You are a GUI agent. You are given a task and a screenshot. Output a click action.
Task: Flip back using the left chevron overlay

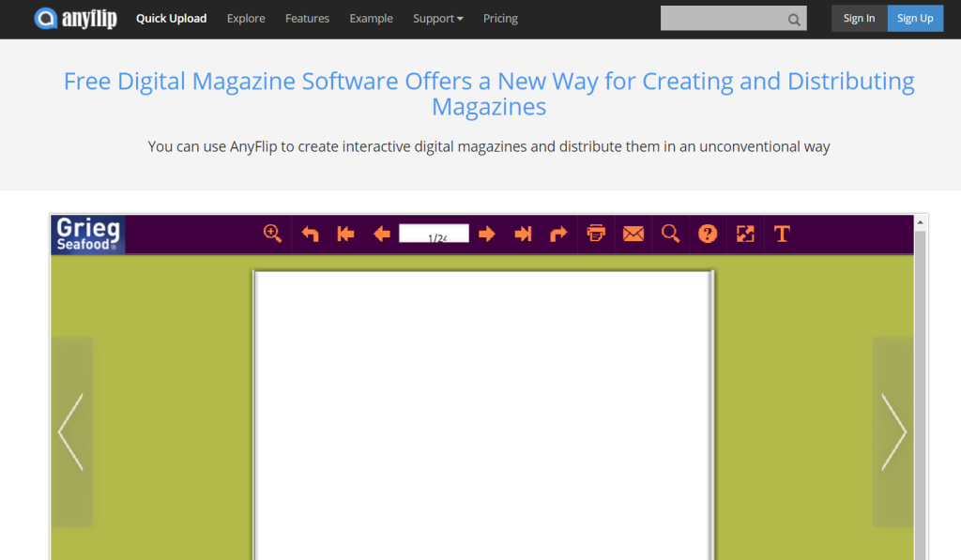tap(71, 431)
